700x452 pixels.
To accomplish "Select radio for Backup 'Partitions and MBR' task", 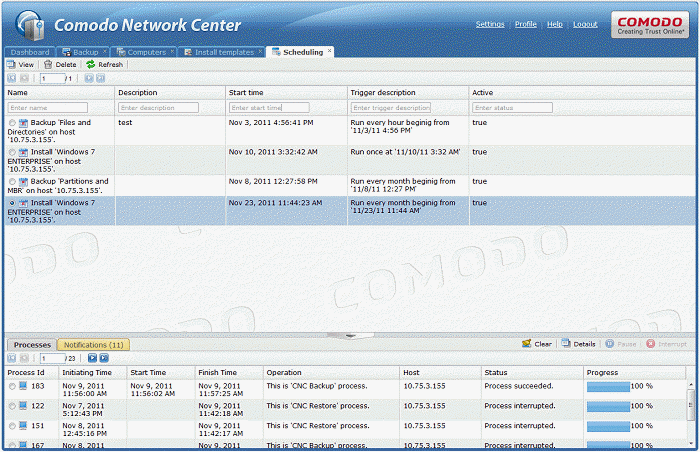I will coord(12,182).
